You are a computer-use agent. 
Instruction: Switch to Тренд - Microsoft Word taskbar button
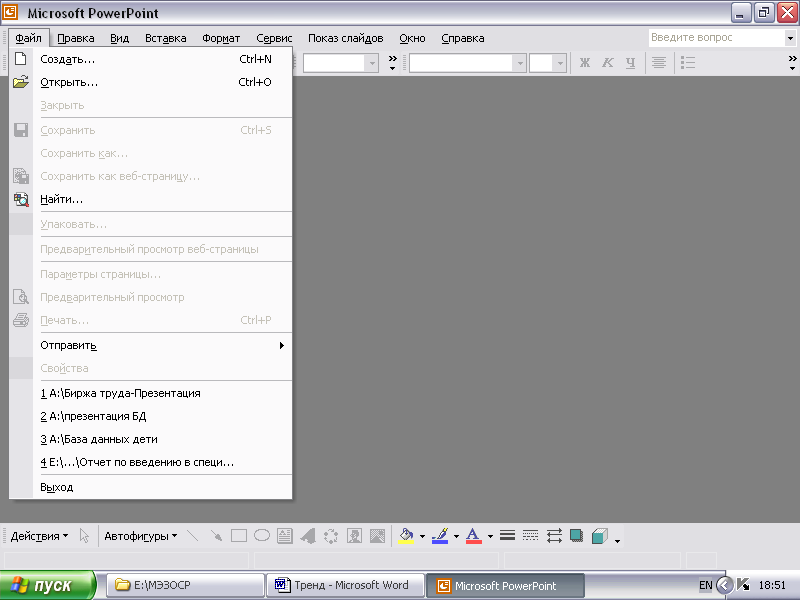pos(345,585)
